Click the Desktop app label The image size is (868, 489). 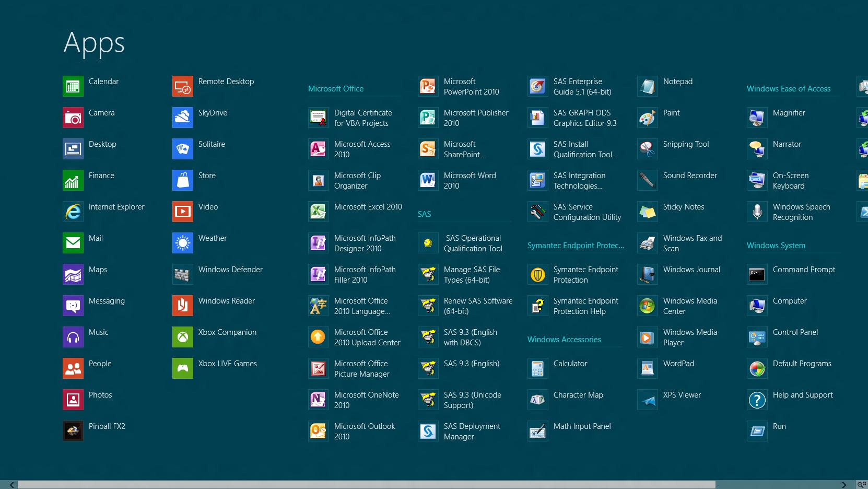(102, 144)
